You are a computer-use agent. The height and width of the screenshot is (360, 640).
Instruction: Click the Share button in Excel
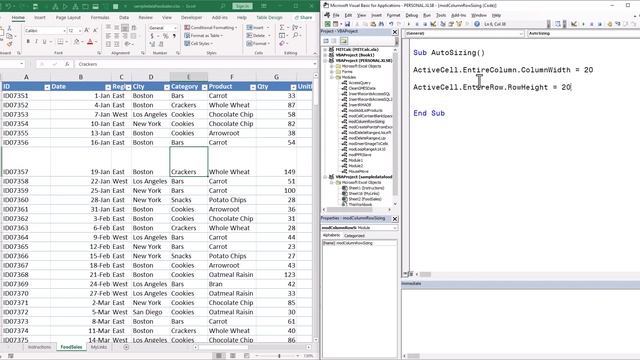[303, 18]
